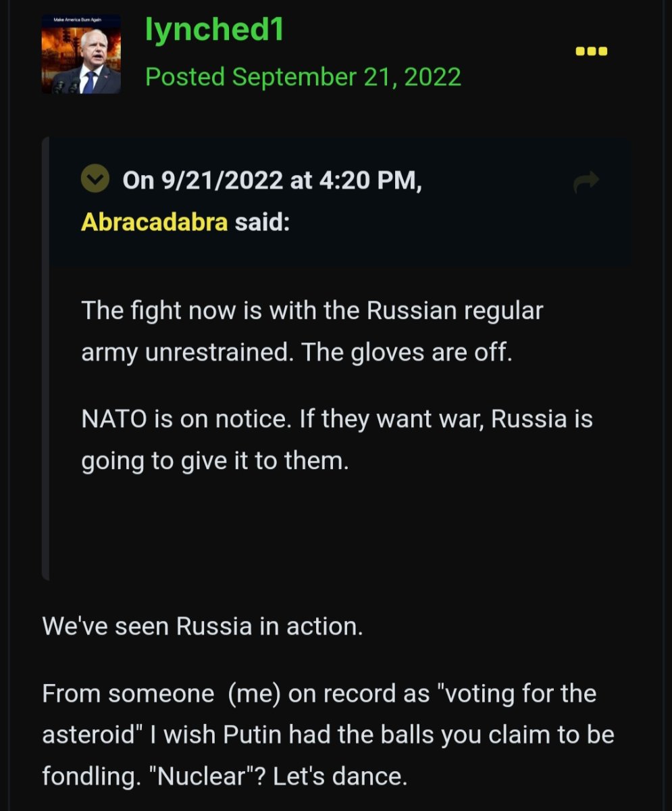
Task: Open the Posted September 21, 2022 permalink
Action: pos(303,77)
